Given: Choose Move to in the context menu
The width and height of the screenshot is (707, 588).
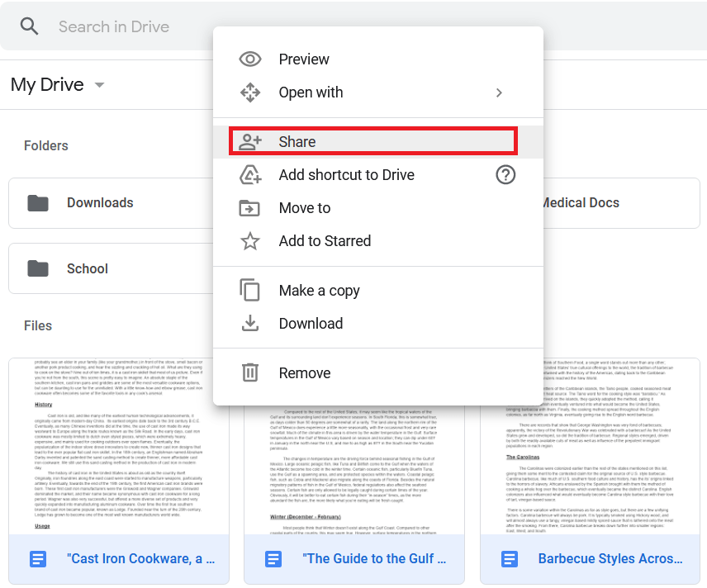Looking at the screenshot, I should click(x=305, y=208).
